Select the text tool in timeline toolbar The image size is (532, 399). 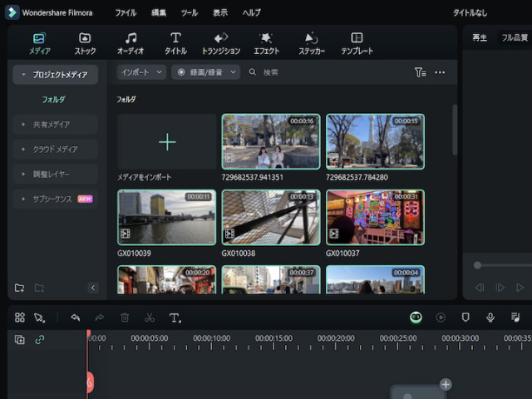pos(175,318)
